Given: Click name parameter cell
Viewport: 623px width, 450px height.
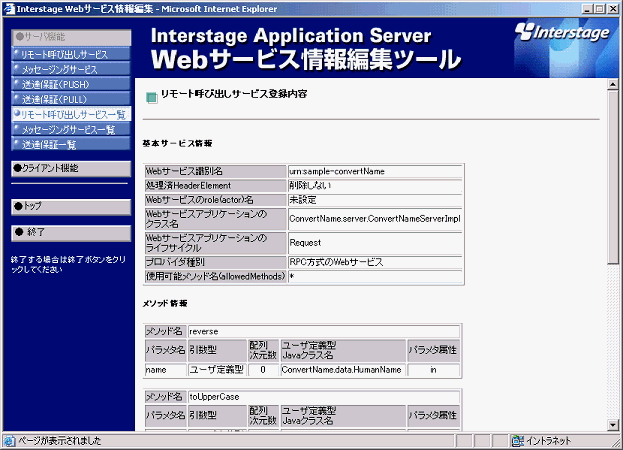Looking at the screenshot, I should (166, 370).
